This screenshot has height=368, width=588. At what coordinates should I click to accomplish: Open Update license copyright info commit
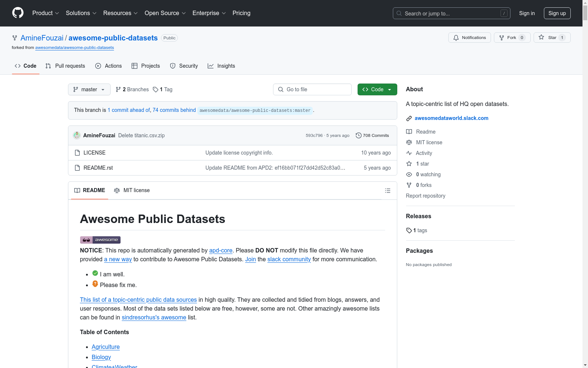tap(239, 153)
